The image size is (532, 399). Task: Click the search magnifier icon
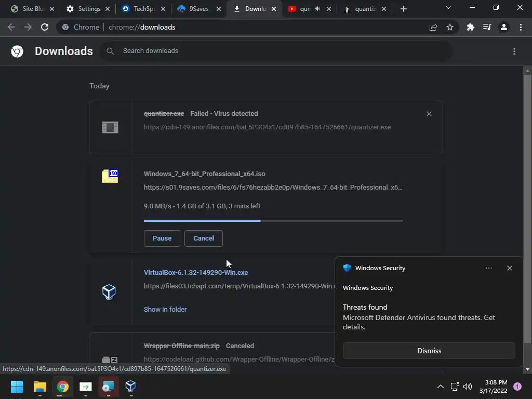[x=110, y=51]
